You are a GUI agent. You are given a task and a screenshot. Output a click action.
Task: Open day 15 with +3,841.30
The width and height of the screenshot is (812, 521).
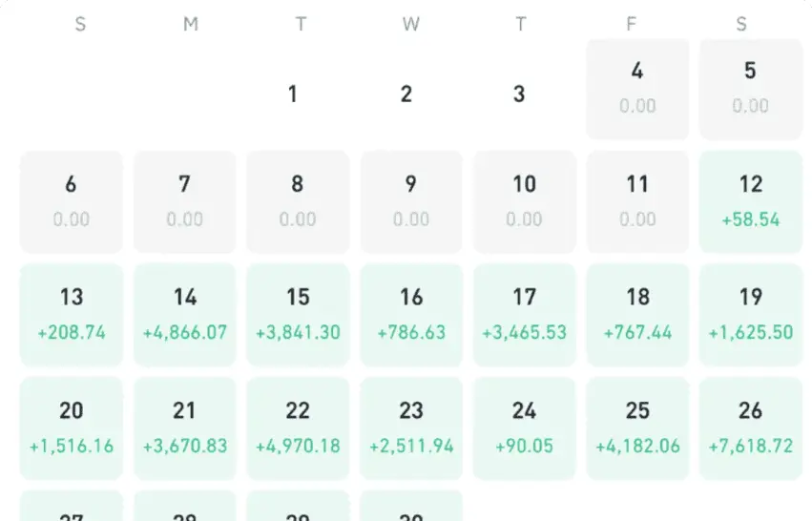298,315
